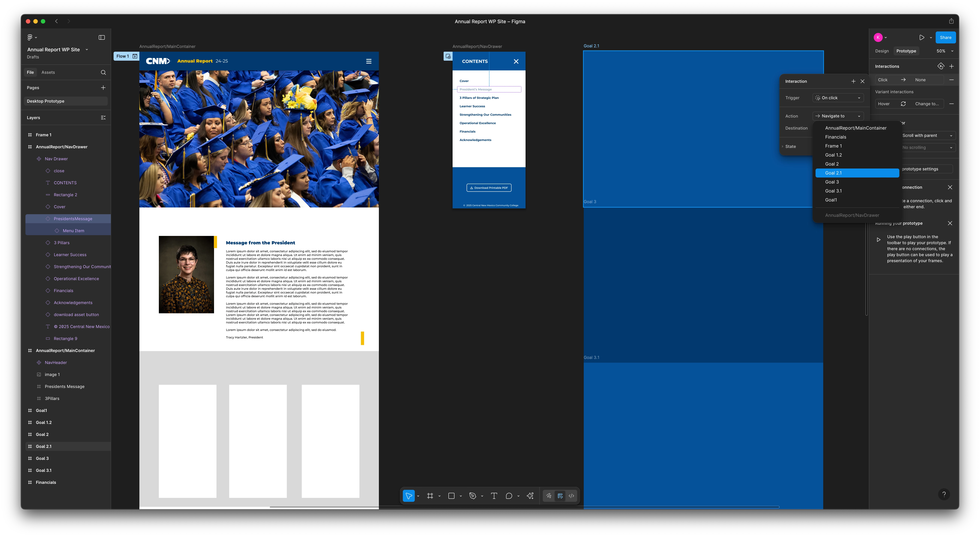Select the Comment tool in the toolbar
Screen dimensions: 980x537
pyautogui.click(x=509, y=496)
